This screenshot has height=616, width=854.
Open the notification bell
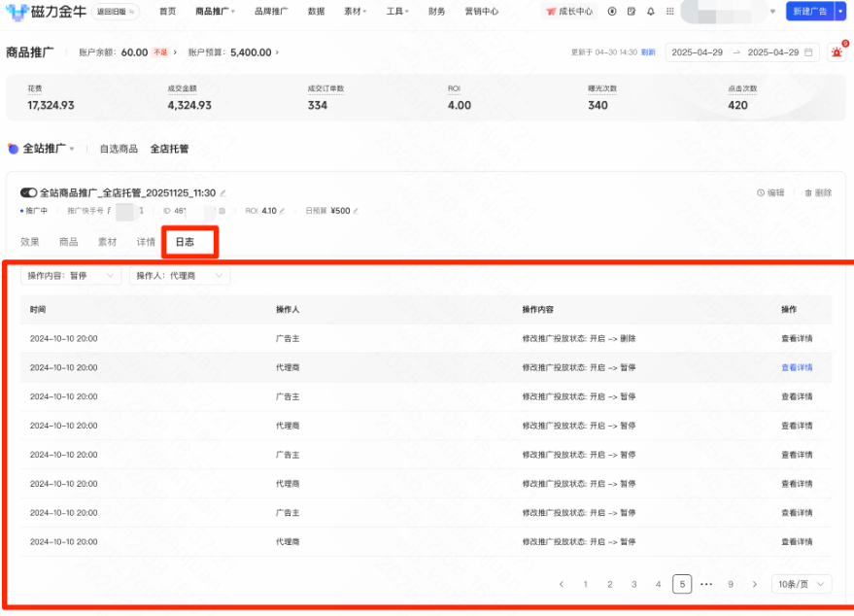pos(651,12)
